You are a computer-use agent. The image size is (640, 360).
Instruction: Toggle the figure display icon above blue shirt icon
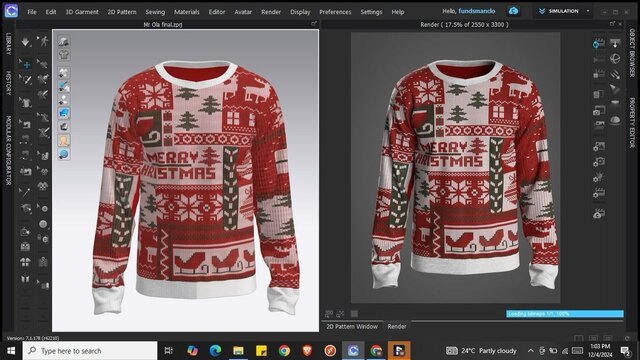click(64, 100)
